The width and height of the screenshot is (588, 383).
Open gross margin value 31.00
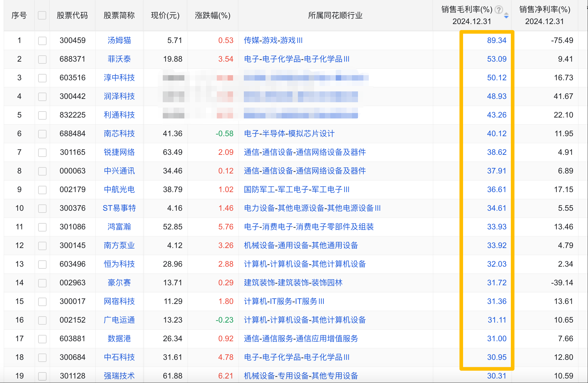tap(497, 339)
